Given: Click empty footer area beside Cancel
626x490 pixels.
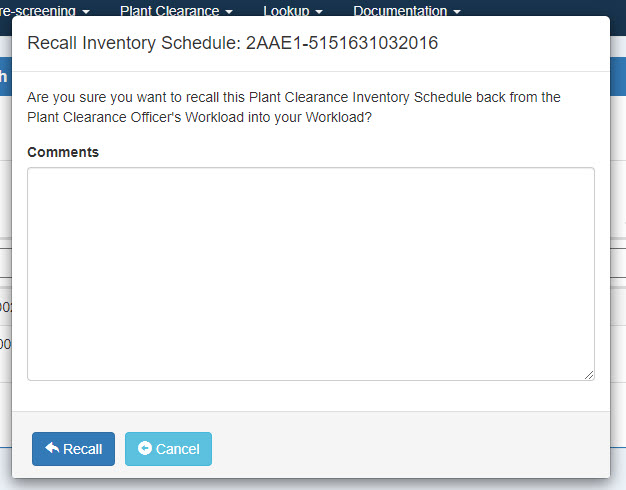Looking at the screenshot, I should [400, 449].
